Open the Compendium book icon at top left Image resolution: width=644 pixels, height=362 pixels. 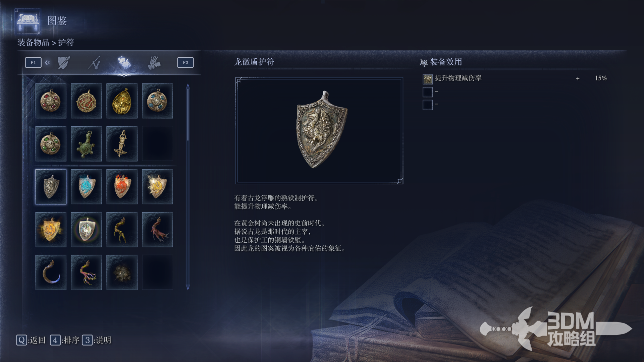point(28,21)
